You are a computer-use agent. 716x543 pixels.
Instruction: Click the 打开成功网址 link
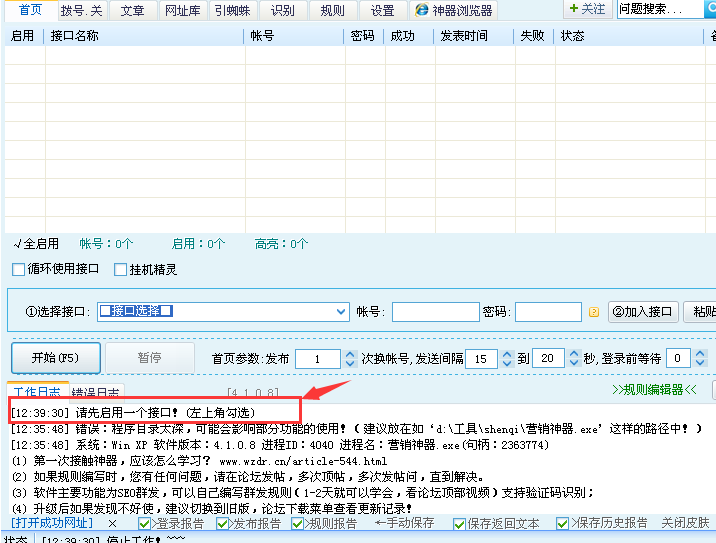51,523
